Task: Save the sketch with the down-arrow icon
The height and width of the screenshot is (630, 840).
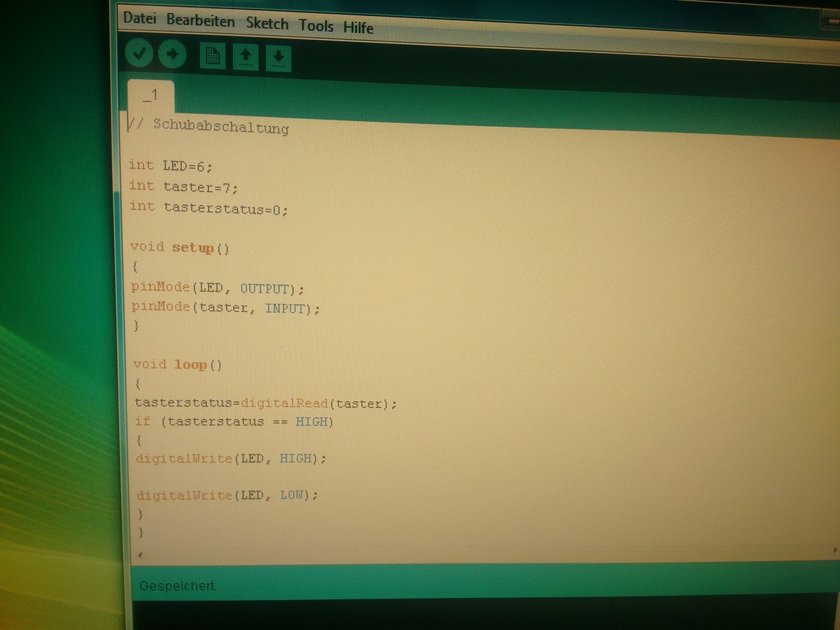Action: 278,59
